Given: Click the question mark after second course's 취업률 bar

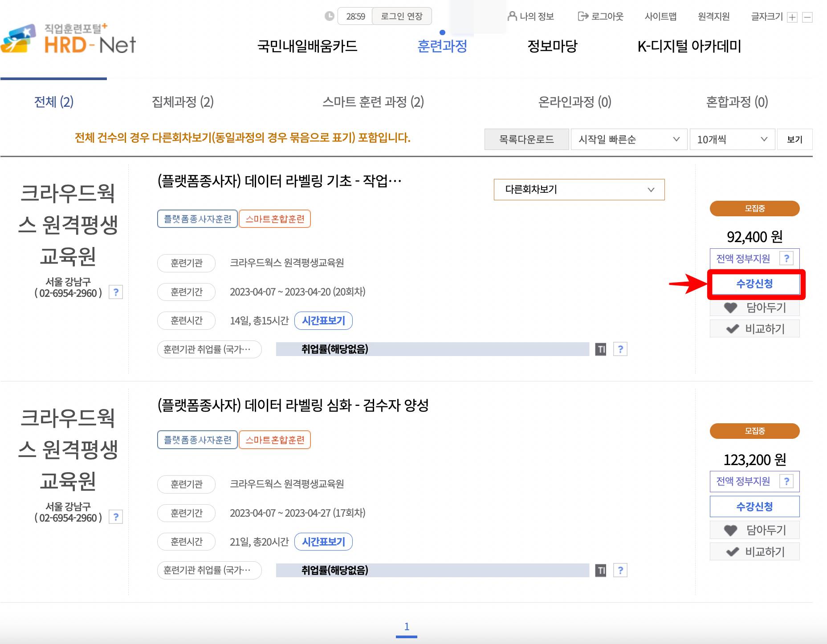Looking at the screenshot, I should tap(620, 570).
